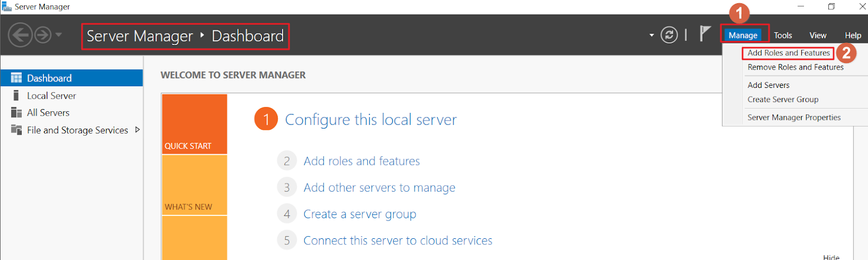Choose Remove Roles and Features
868x260 pixels.
coord(795,67)
